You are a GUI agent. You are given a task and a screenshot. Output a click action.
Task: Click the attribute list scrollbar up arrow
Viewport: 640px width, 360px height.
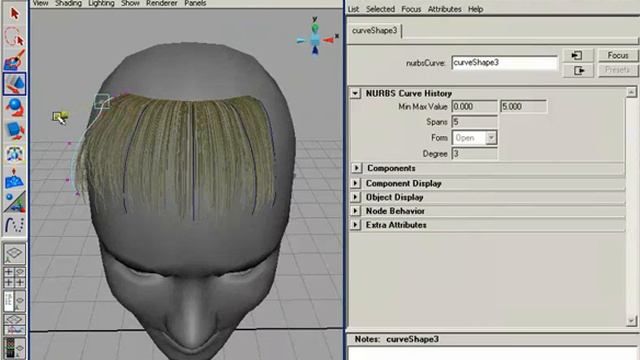point(631,92)
